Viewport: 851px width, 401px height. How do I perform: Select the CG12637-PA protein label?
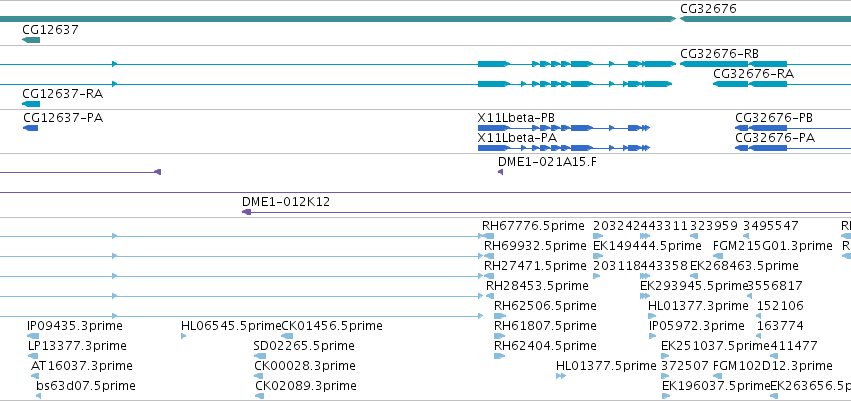pos(63,118)
